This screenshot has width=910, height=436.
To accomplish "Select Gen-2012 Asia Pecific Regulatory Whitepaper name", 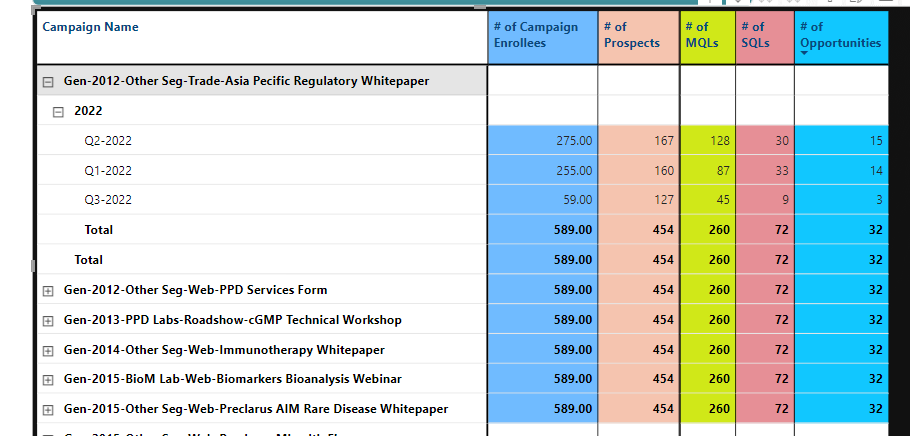I will pyautogui.click(x=247, y=81).
